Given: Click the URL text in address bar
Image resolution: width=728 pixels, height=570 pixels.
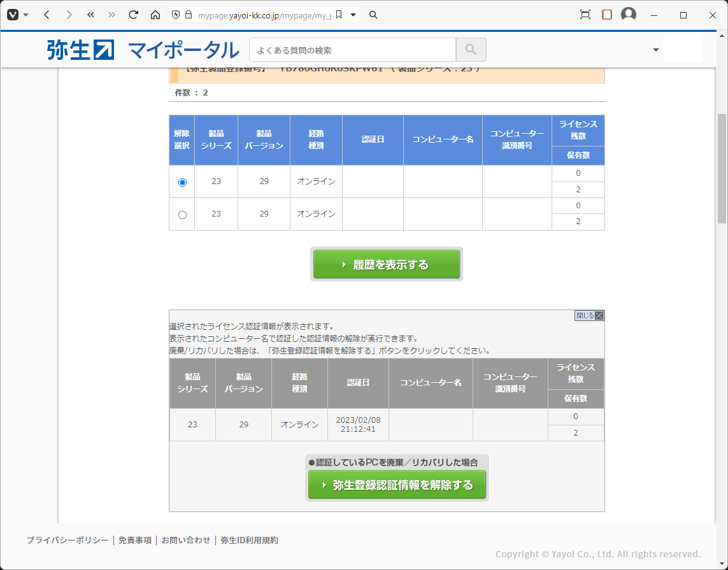Looking at the screenshot, I should click(x=265, y=15).
